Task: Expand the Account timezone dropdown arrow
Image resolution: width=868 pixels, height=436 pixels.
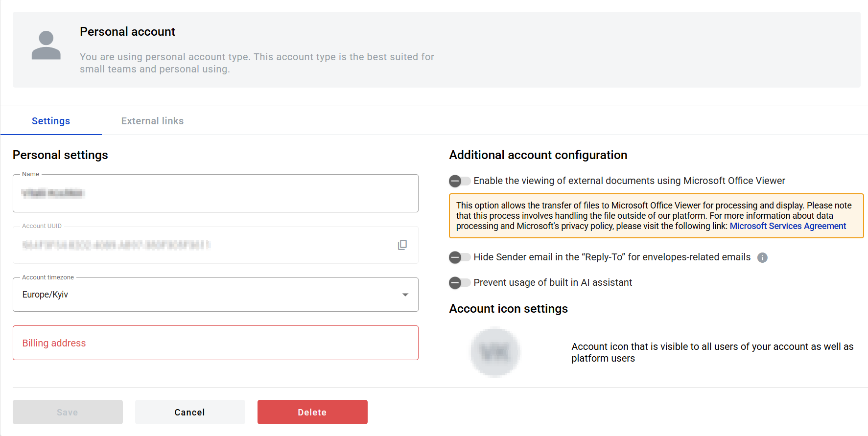Action: (x=405, y=295)
